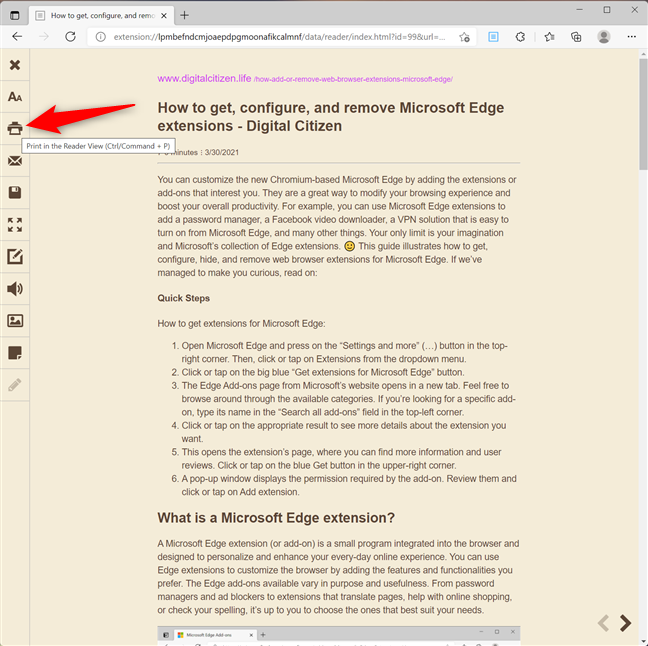Select the highlighter pencil icon
The image size is (648, 646).
click(15, 385)
